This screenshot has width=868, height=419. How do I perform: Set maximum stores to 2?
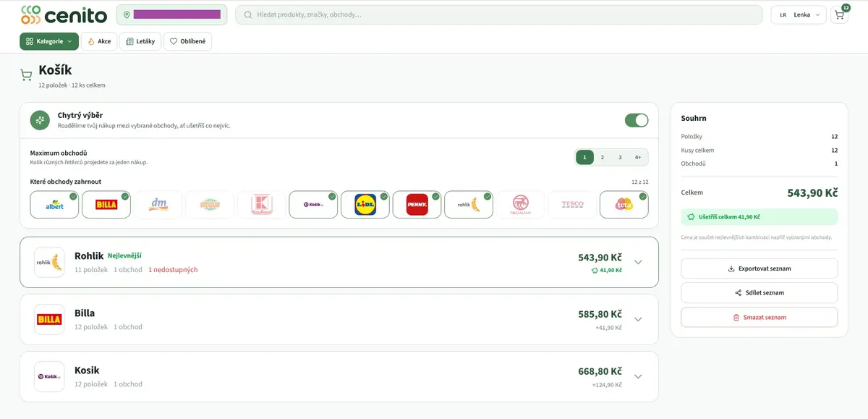pyautogui.click(x=603, y=157)
